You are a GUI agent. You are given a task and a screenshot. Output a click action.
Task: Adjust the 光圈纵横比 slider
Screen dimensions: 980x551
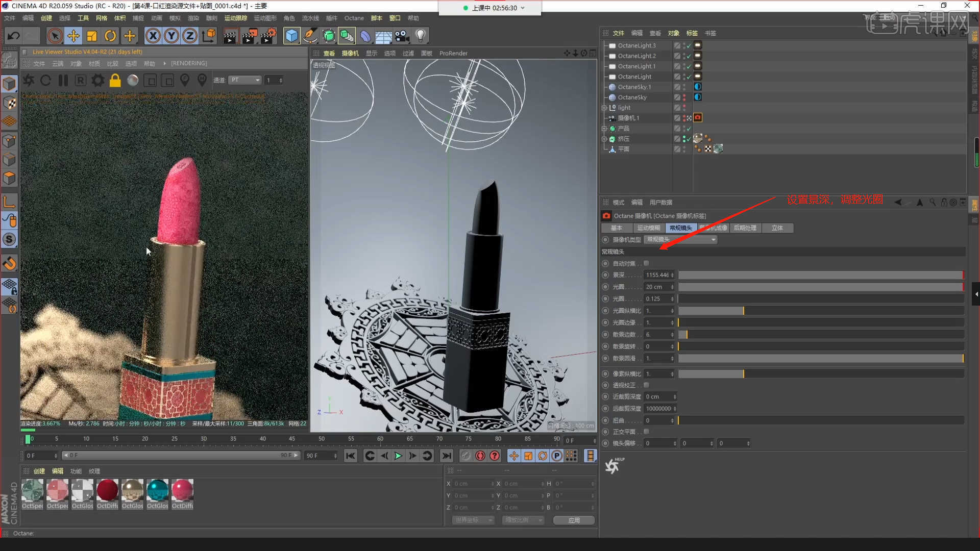[x=821, y=311]
